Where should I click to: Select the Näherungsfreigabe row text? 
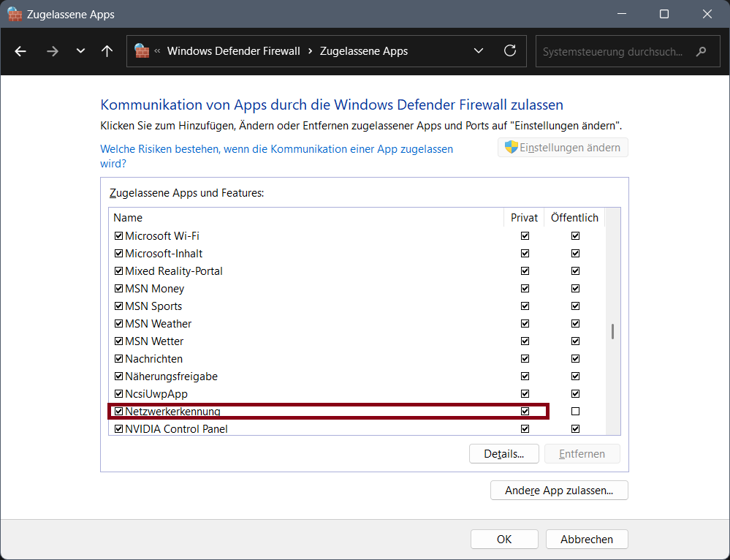171,377
